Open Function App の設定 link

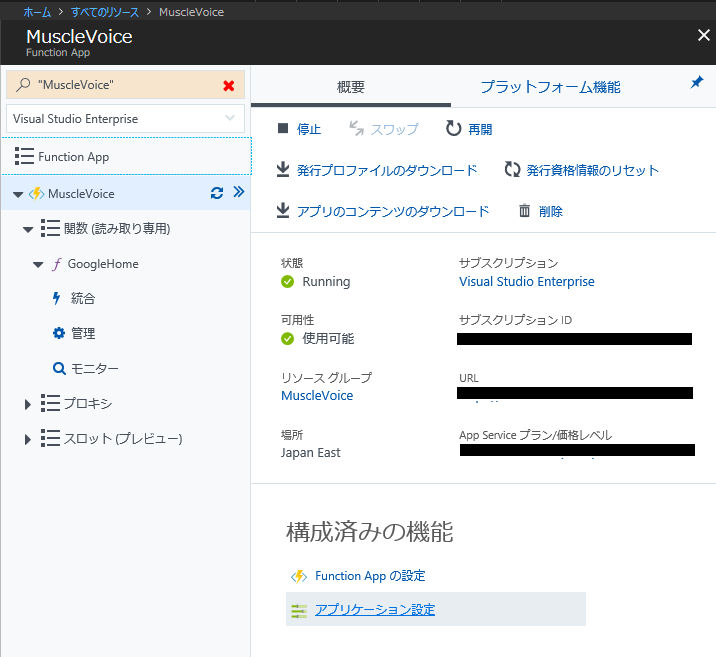click(370, 576)
